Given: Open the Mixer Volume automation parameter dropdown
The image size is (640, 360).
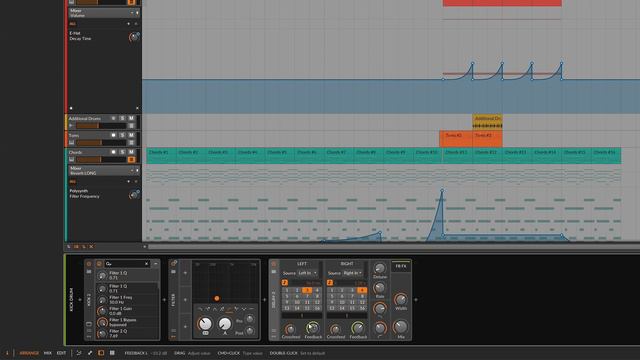Looking at the screenshot, I should (x=104, y=13).
